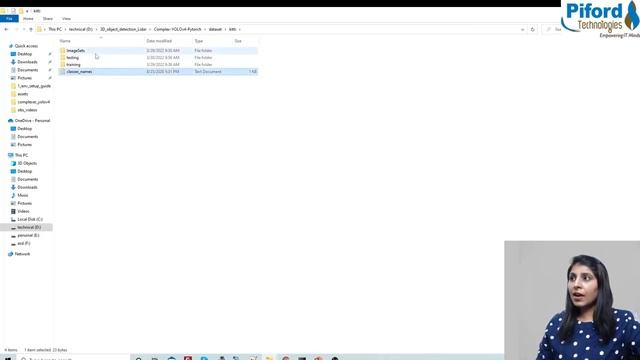
Task: Open Videos folder in sidebar
Action: tap(23, 211)
